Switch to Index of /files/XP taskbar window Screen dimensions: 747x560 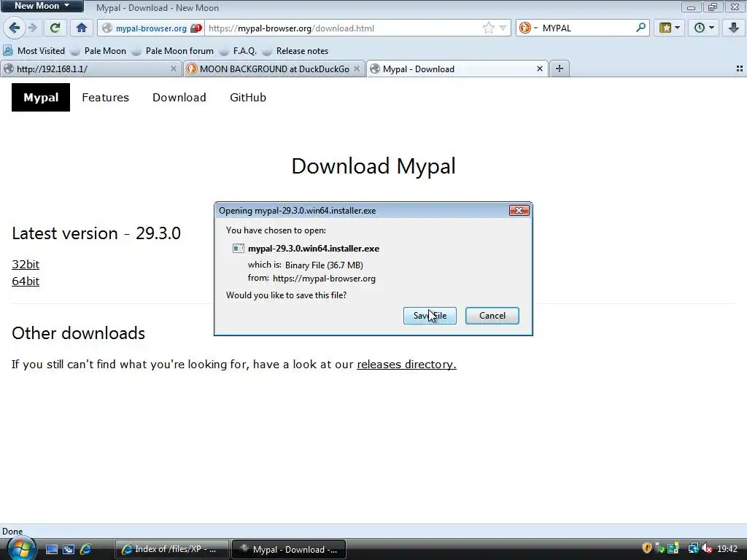click(x=171, y=550)
